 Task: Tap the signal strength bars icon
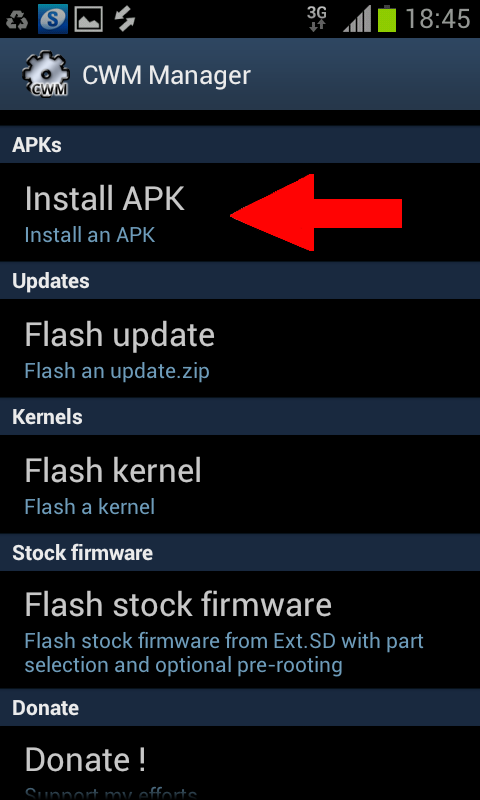[x=357, y=19]
